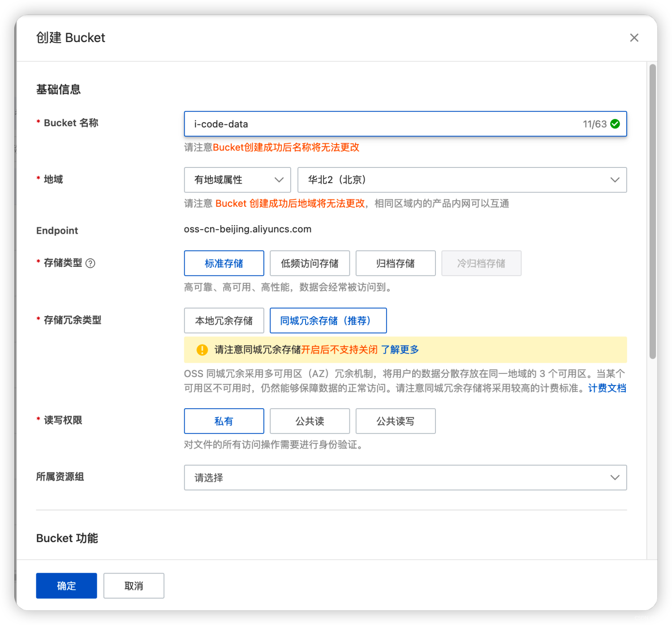
Task: Click the 基础信息 section heading
Action: (58, 90)
